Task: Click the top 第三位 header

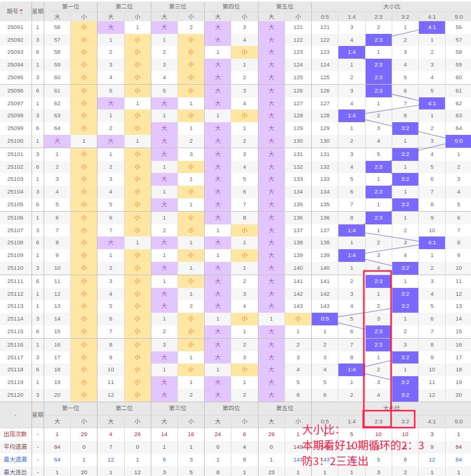Action: (x=177, y=7)
